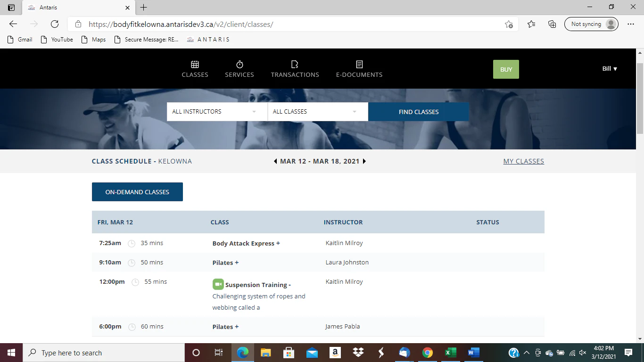The height and width of the screenshot is (362, 644).
Task: View site information lock icon
Action: tap(78, 25)
